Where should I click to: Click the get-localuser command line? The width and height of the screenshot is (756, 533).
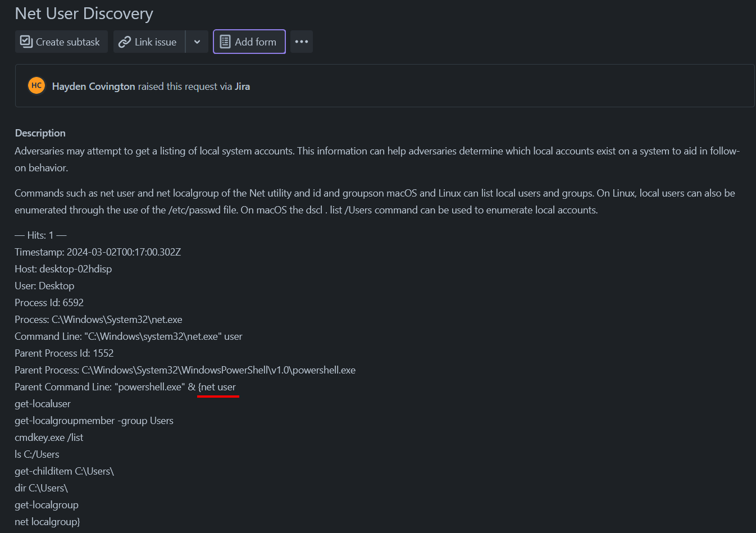[43, 404]
